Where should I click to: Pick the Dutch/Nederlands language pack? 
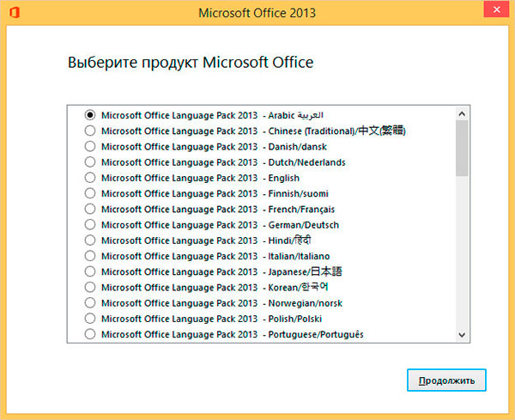90,162
